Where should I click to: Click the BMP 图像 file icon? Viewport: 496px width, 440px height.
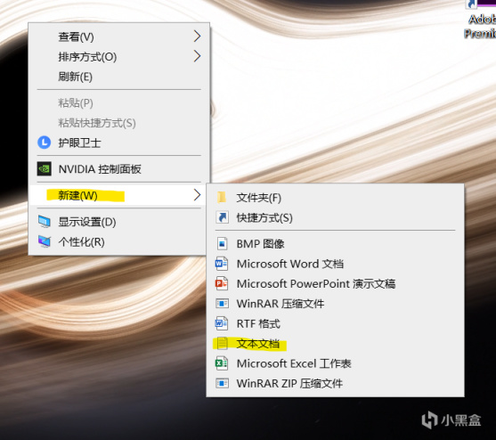click(x=222, y=244)
